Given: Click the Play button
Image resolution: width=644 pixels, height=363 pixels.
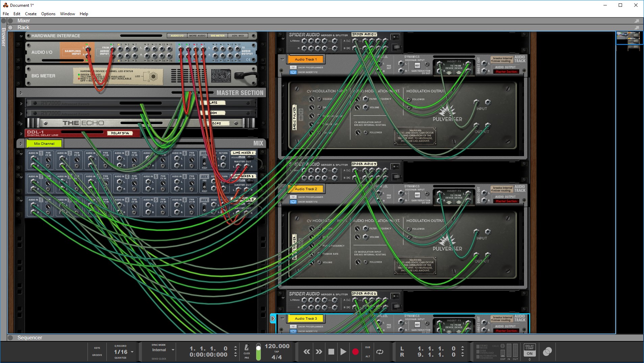Looking at the screenshot, I should click(x=343, y=352).
